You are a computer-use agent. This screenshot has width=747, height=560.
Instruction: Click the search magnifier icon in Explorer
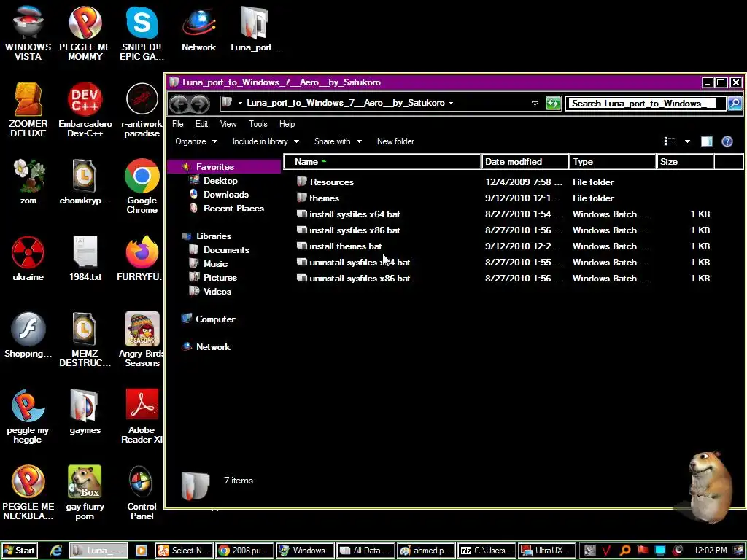click(734, 104)
